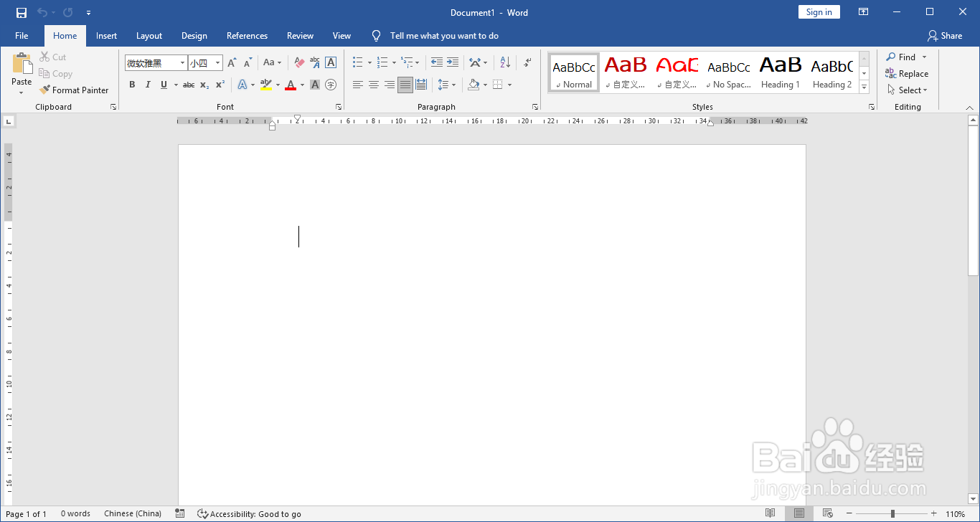Toggle character shading
This screenshot has height=522, width=980.
[x=315, y=85]
